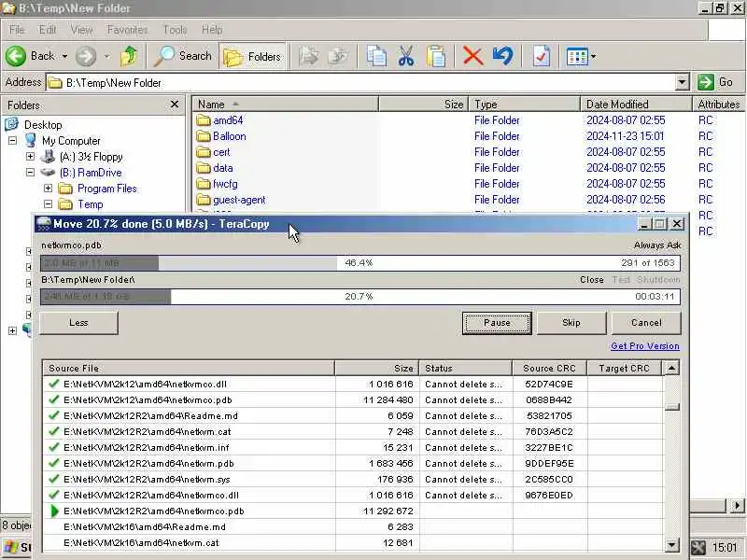Image resolution: width=747 pixels, height=560 pixels.
Task: Open the Help menu
Action: 212,30
